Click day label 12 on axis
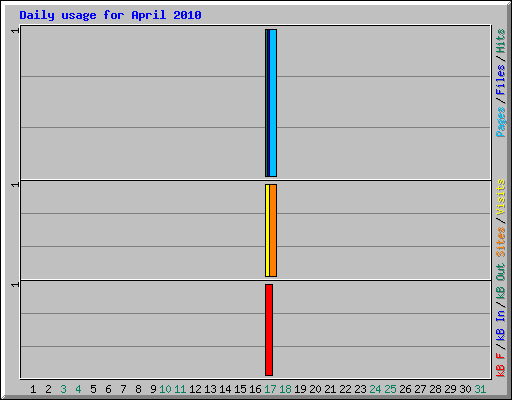The image size is (512, 400). (195, 389)
